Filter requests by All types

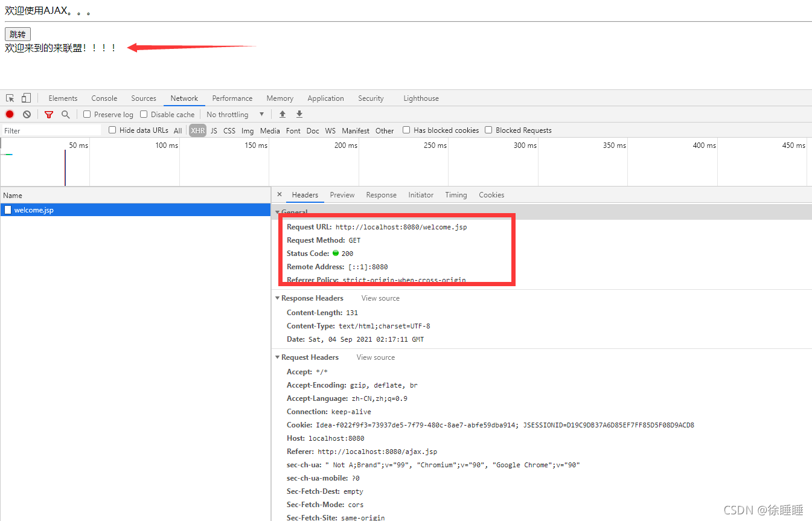177,130
